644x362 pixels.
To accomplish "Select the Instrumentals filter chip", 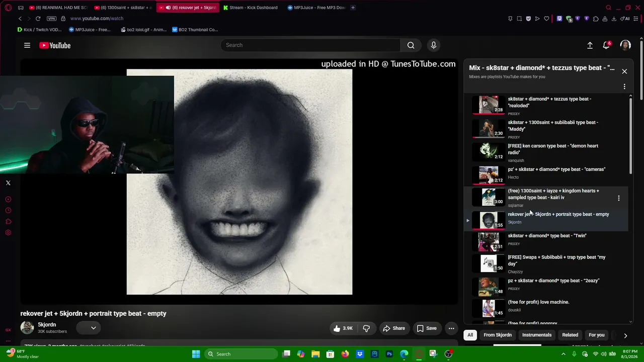I will pos(537,335).
